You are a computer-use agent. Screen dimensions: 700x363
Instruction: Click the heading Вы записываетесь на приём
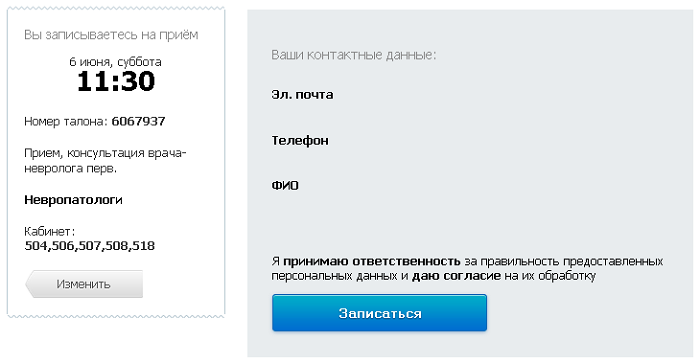click(111, 35)
